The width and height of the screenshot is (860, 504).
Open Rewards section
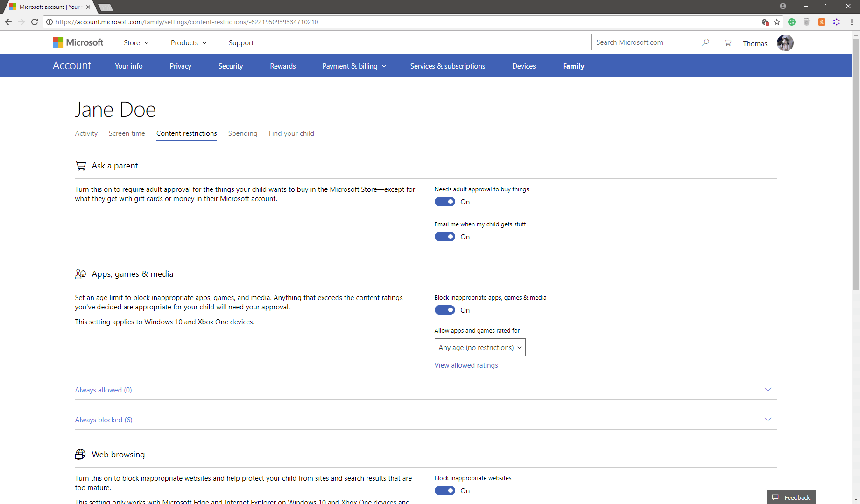coord(283,66)
